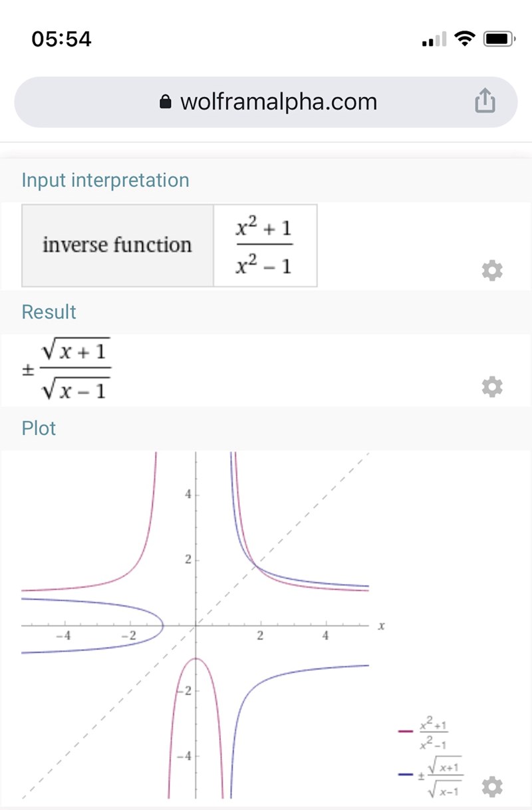Screen dimensions: 532x810
Task: Select the Input interpretation section header
Action: pos(105,180)
